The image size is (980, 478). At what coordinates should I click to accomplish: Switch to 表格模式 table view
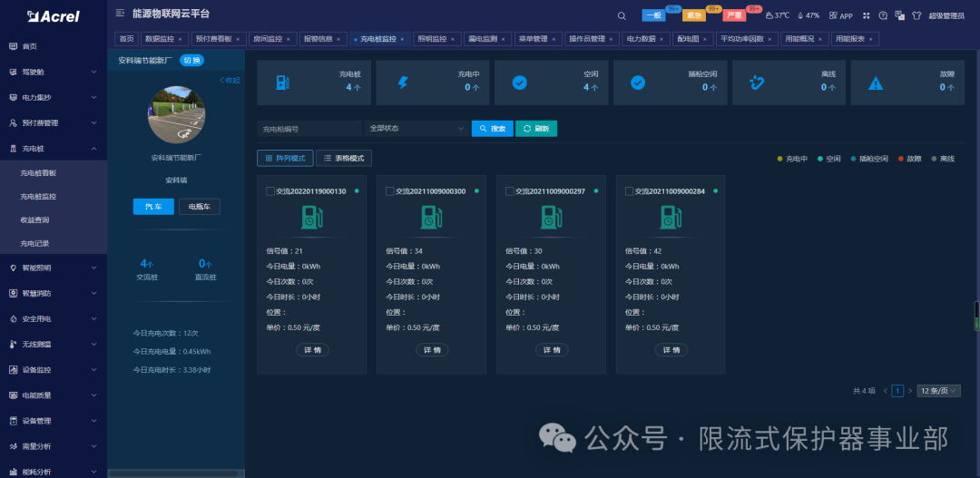click(344, 158)
